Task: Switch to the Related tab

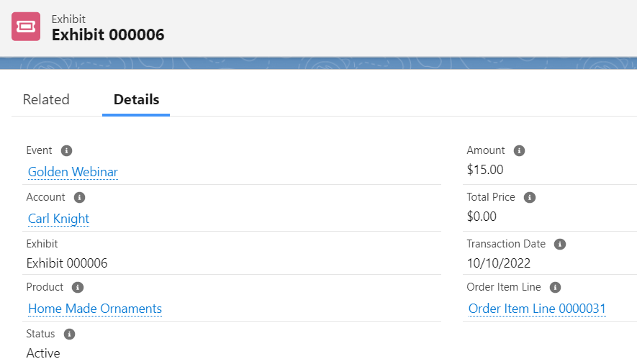Action: pyautogui.click(x=46, y=99)
